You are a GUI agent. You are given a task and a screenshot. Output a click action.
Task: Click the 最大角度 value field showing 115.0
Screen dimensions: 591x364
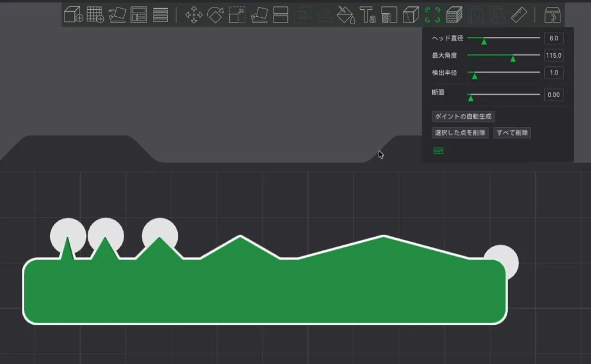(553, 55)
